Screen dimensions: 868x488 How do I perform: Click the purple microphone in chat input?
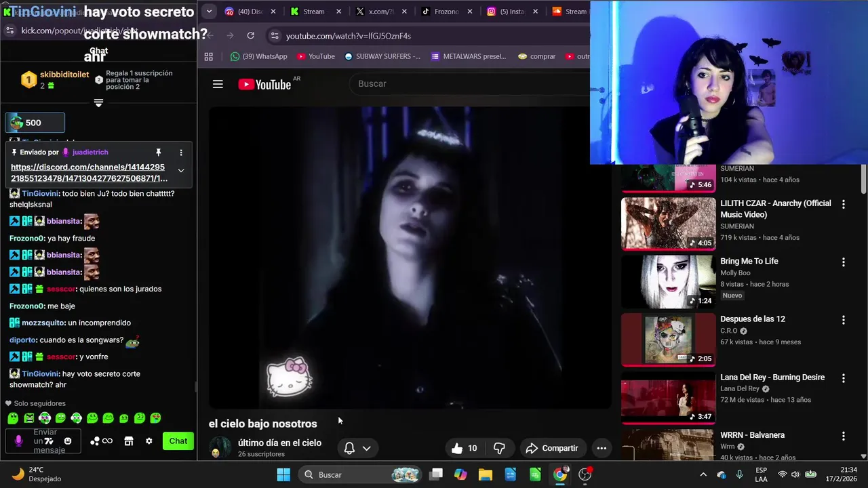click(18, 441)
